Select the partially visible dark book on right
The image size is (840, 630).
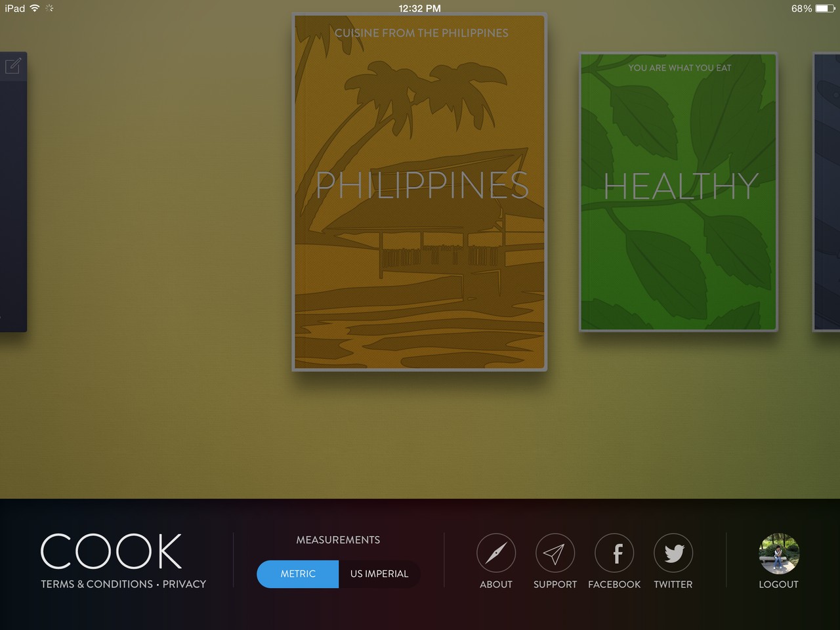pyautogui.click(x=826, y=192)
